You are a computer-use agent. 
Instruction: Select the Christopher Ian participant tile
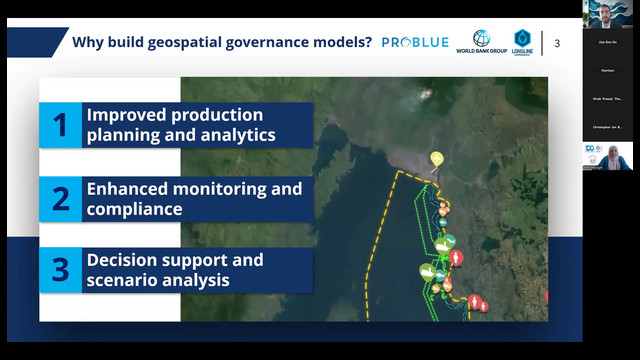[x=607, y=128]
